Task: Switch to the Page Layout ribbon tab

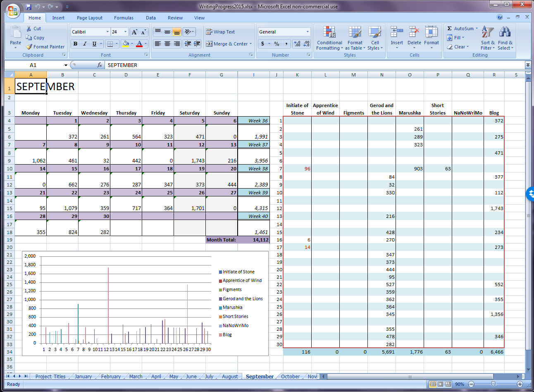Action: (89, 18)
